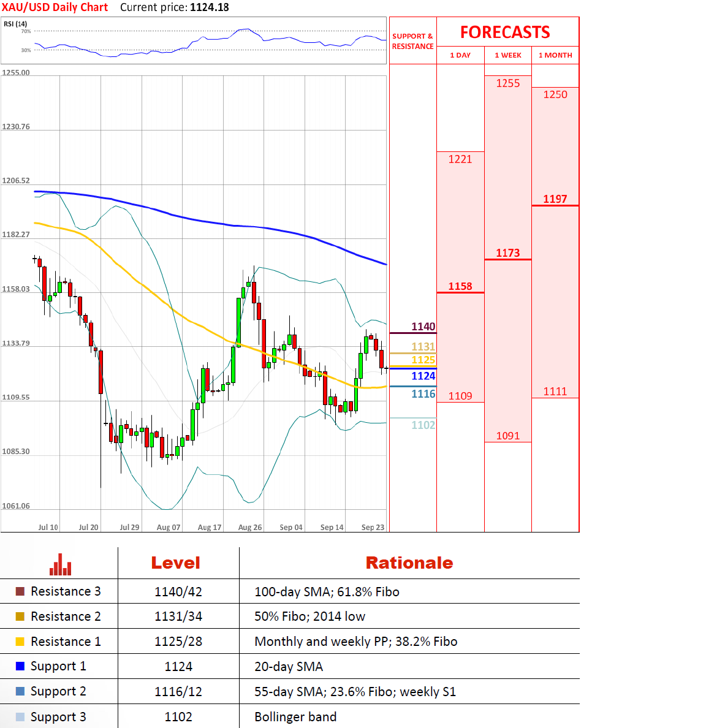Click the 1131 resistance level marker
This screenshot has height=728, width=706.
[423, 346]
